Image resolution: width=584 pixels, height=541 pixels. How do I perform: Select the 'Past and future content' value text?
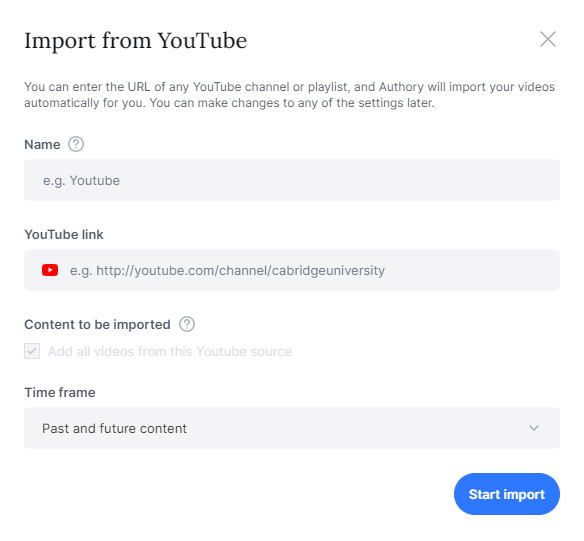pos(114,428)
